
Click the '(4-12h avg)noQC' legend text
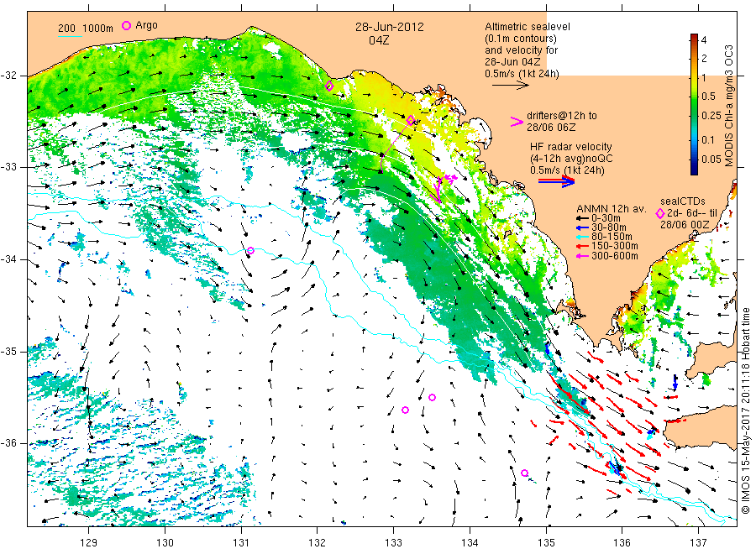tap(571, 159)
